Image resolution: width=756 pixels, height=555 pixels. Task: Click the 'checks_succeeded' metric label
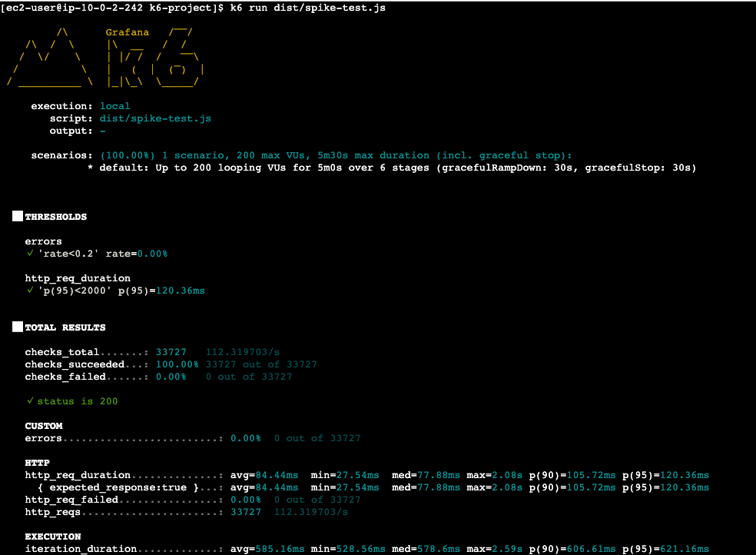75,364
